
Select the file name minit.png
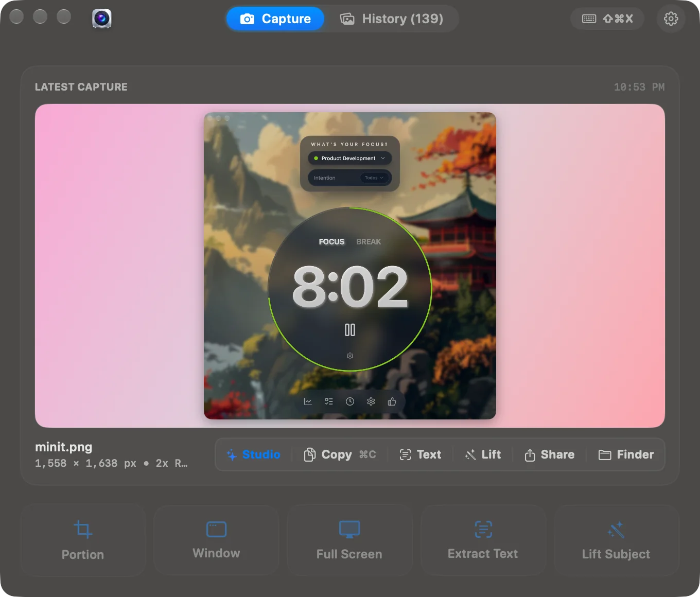64,447
